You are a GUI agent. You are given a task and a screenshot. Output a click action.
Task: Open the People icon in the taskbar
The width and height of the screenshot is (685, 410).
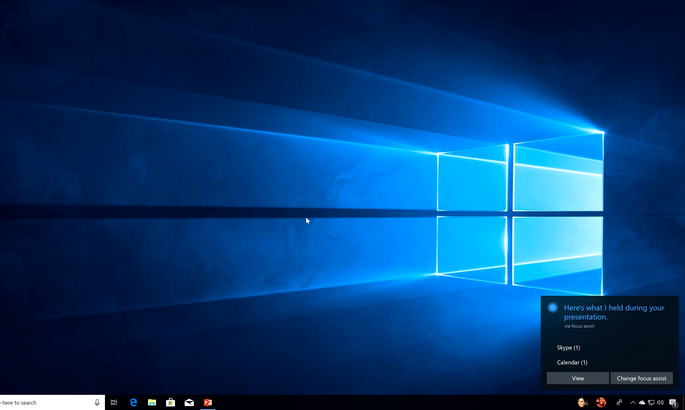tap(619, 403)
